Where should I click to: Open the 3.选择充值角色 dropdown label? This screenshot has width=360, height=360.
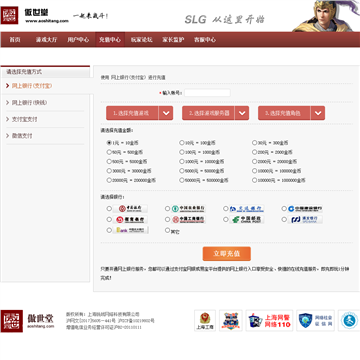(x=284, y=113)
